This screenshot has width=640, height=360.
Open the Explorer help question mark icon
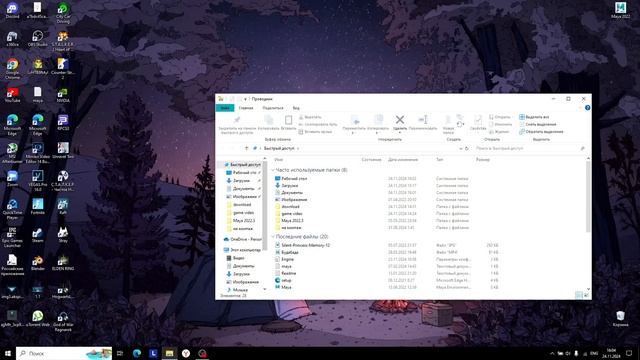pyautogui.click(x=587, y=108)
